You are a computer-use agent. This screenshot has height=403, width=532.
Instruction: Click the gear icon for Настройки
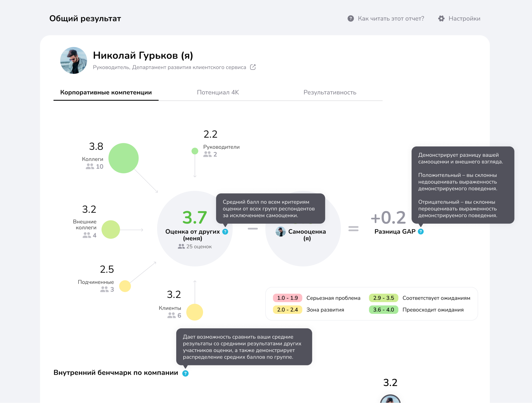[441, 19]
